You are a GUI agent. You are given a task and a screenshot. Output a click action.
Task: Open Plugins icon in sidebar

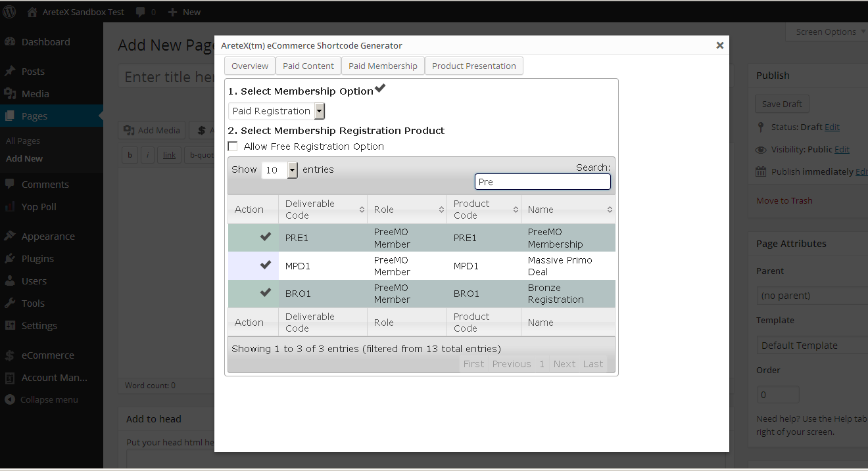[10, 258]
